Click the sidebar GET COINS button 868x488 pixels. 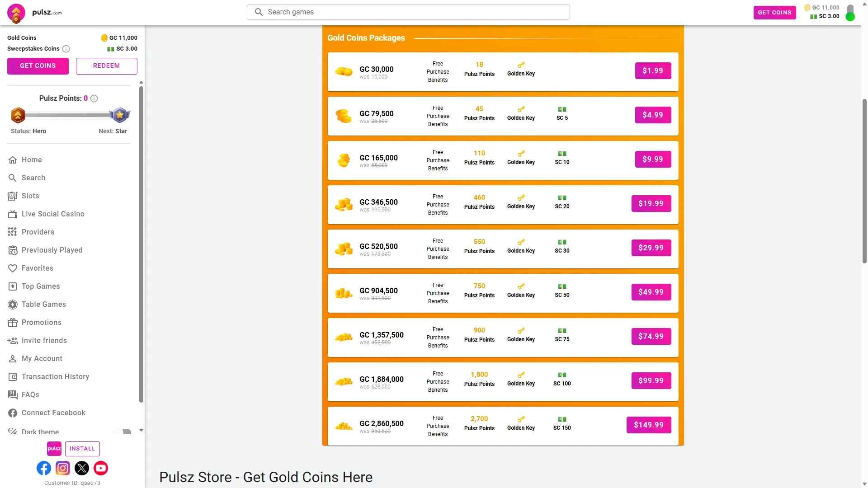click(38, 66)
